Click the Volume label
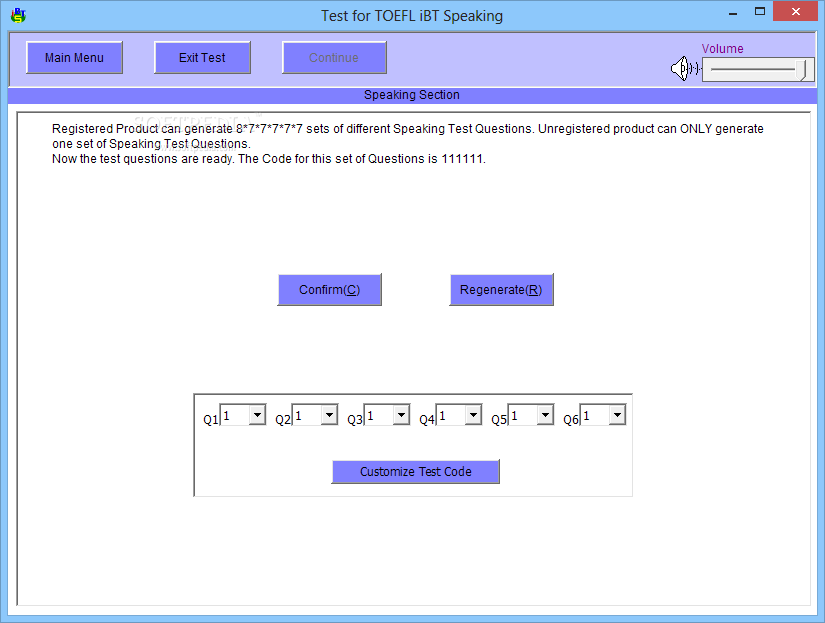This screenshot has height=623, width=825. tap(722, 48)
